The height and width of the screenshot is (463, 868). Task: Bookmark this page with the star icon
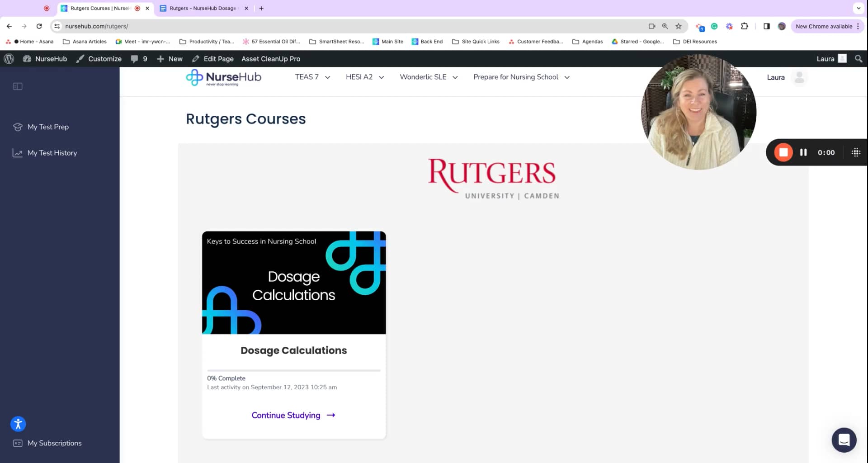[679, 26]
